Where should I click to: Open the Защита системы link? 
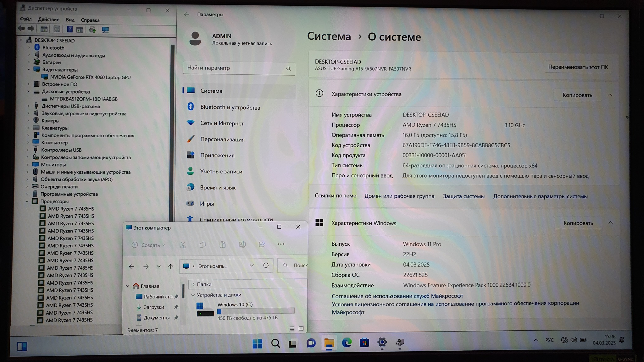coord(464,196)
